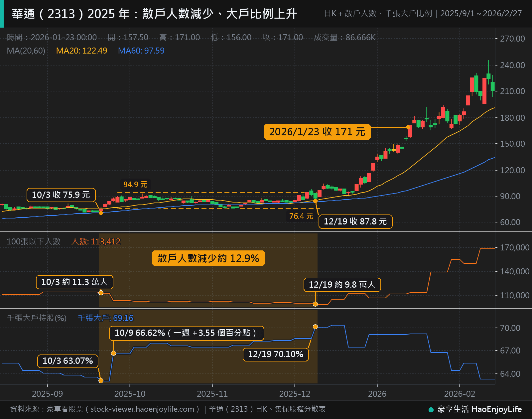Click the 收：171.00 close price value
Screen dimensions: 532x419
click(x=283, y=37)
